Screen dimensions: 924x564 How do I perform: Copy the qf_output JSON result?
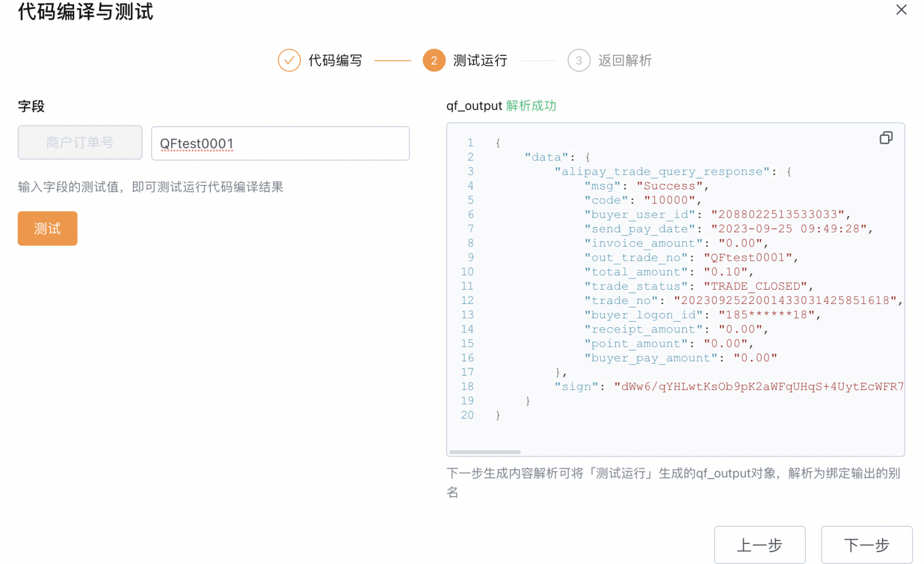pos(885,138)
